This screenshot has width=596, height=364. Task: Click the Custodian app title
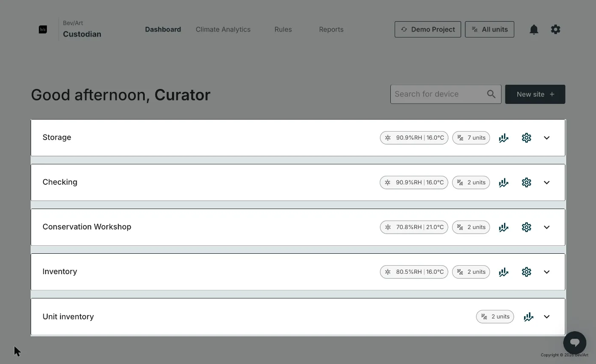82,34
